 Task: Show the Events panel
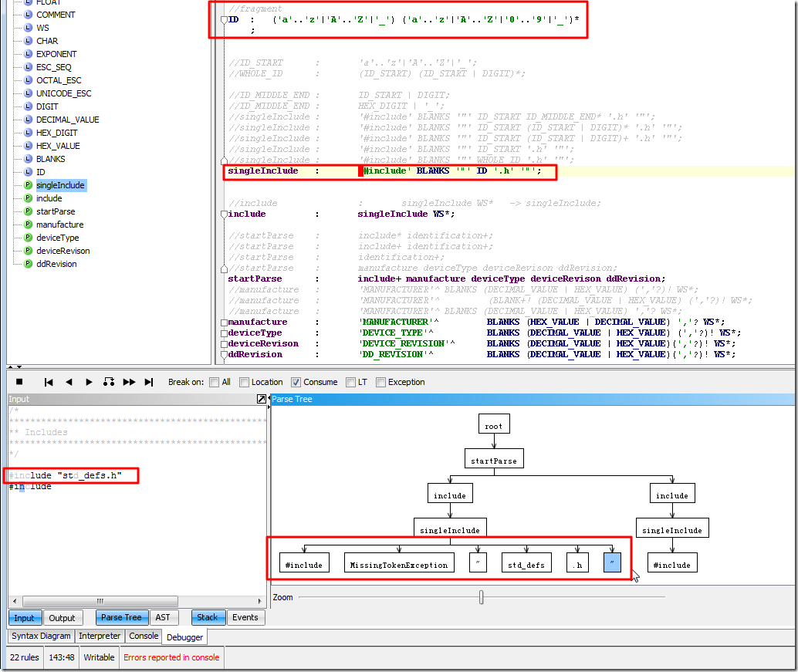(245, 617)
